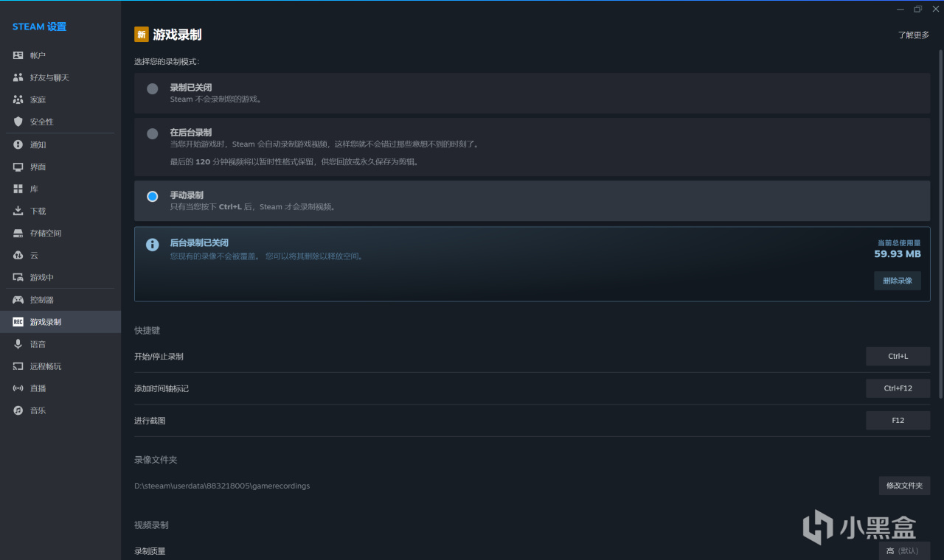Click the 删除录像 button

[898, 281]
